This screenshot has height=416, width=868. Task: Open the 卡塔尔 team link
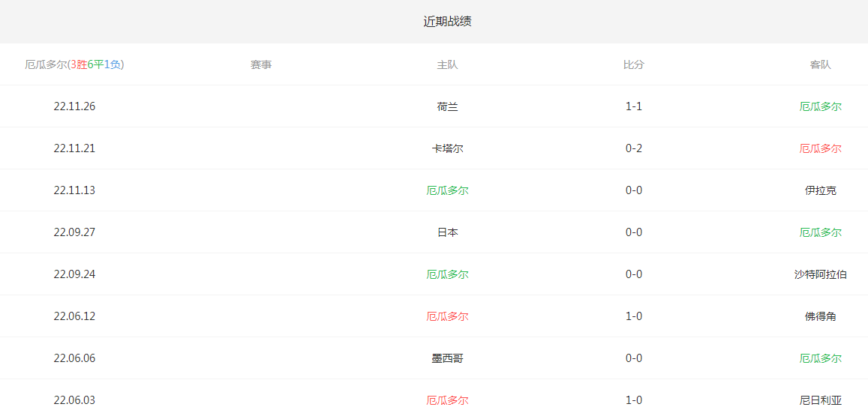click(x=447, y=148)
